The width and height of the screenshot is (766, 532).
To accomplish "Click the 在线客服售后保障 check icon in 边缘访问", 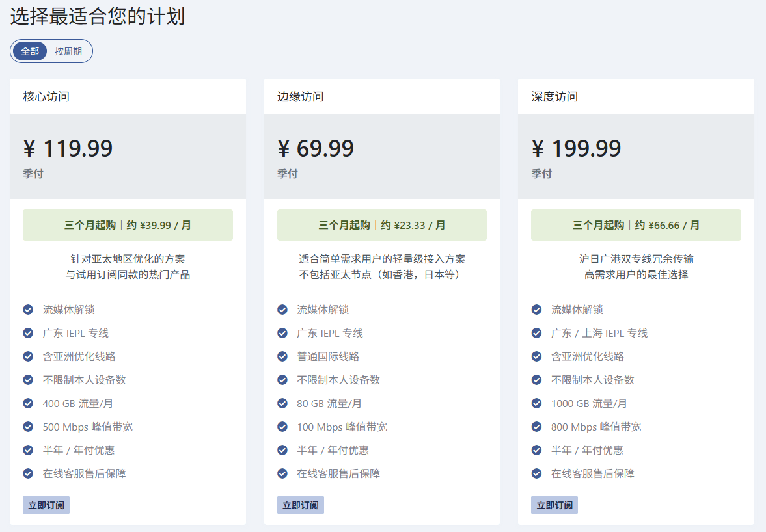I will [282, 473].
